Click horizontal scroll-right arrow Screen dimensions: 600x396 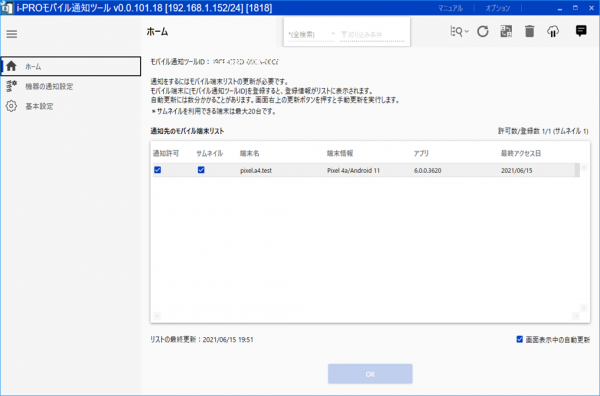coord(576,316)
